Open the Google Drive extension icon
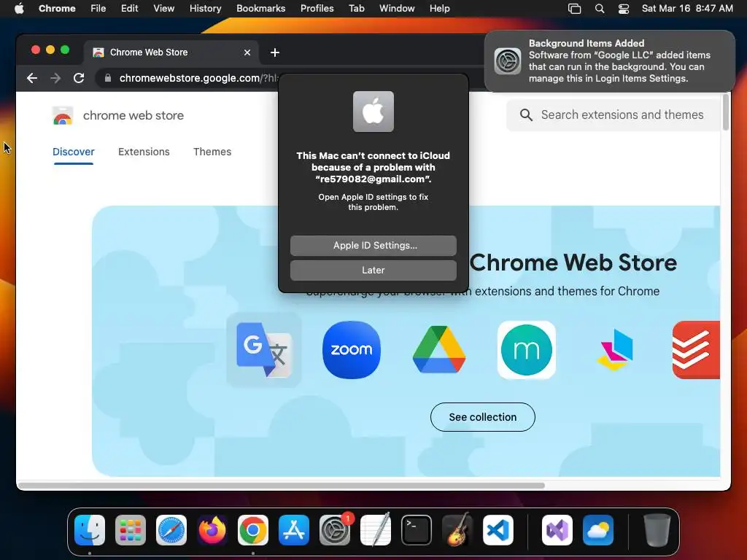The height and width of the screenshot is (560, 747). pyautogui.click(x=438, y=350)
